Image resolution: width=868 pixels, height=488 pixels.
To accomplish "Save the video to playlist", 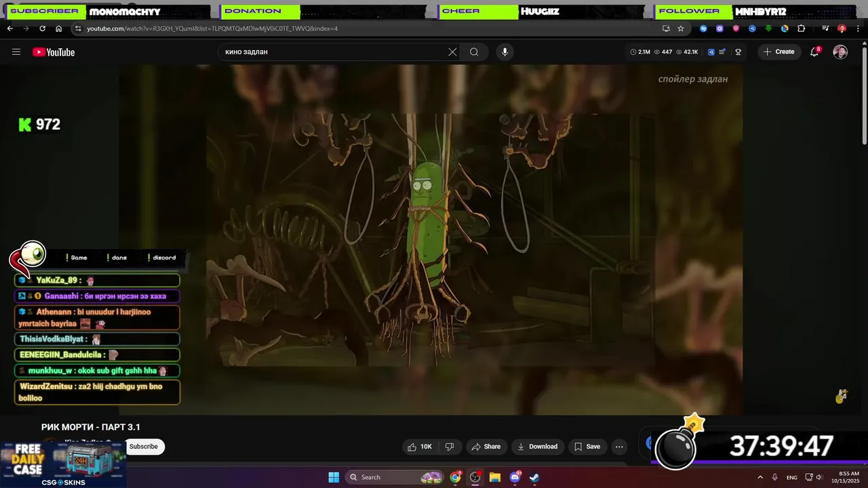I will (587, 447).
